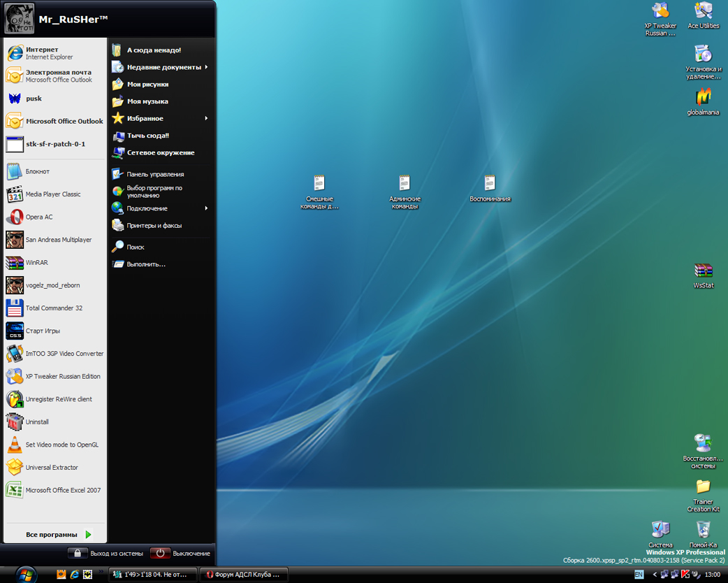Open ImTOO 3GP Video Converter

(x=54, y=354)
